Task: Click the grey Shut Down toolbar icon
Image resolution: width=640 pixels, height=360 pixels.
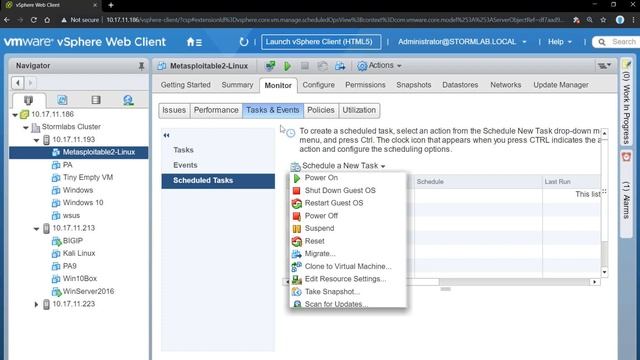Action: (304, 66)
